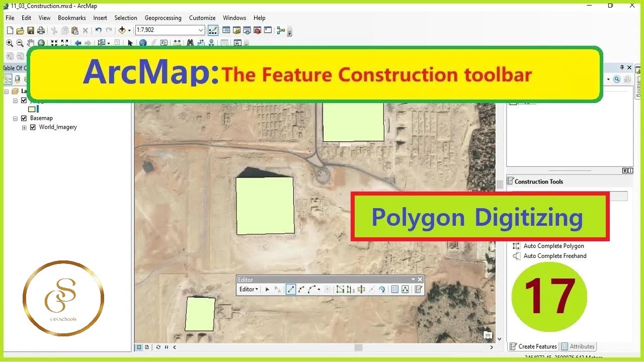Toggle World_Imagery layer visibility
Screen dimensions: 644x362
[33, 127]
